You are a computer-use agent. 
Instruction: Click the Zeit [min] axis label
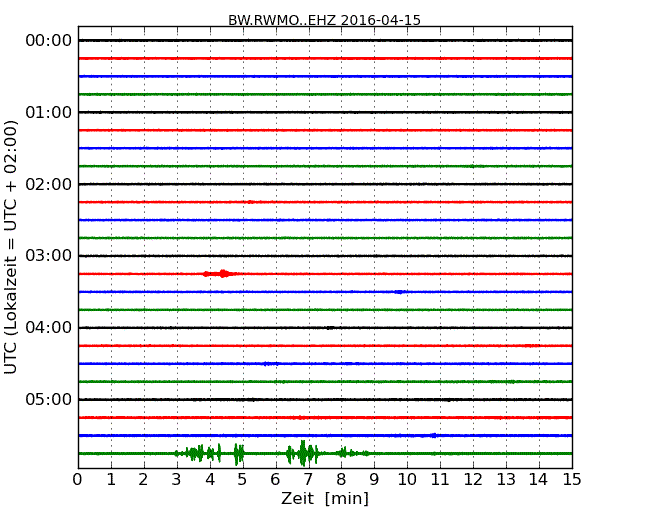pos(325,498)
